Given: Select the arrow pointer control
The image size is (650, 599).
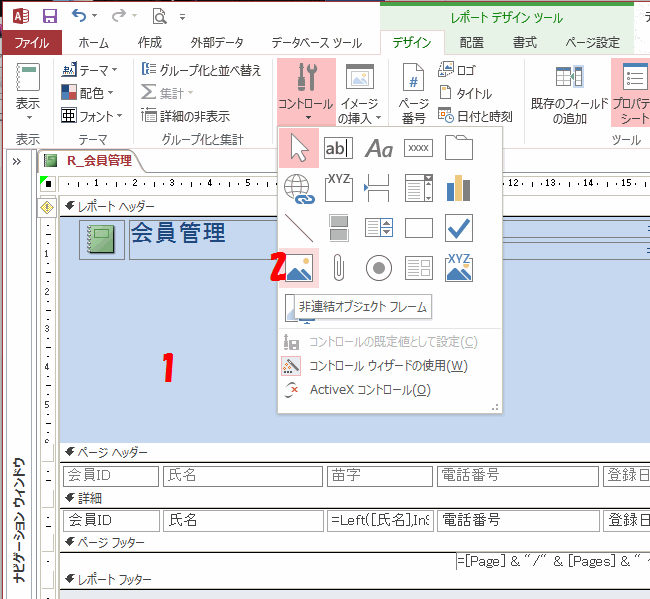Looking at the screenshot, I should coord(299,148).
